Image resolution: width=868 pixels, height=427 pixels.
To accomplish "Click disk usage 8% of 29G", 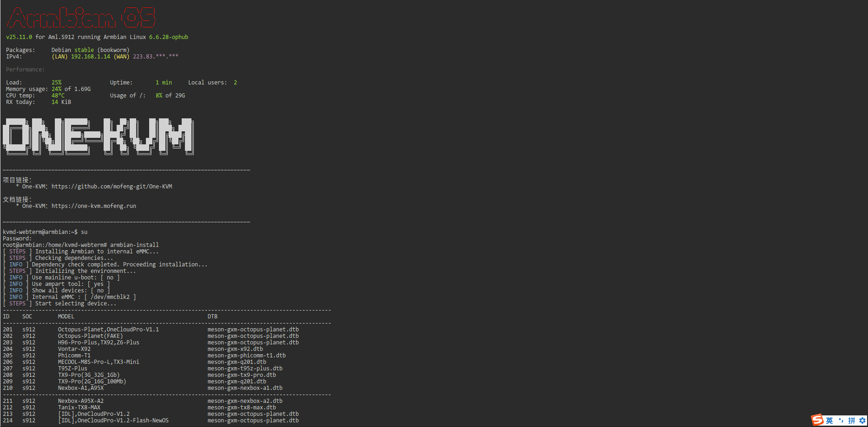I will coord(170,96).
